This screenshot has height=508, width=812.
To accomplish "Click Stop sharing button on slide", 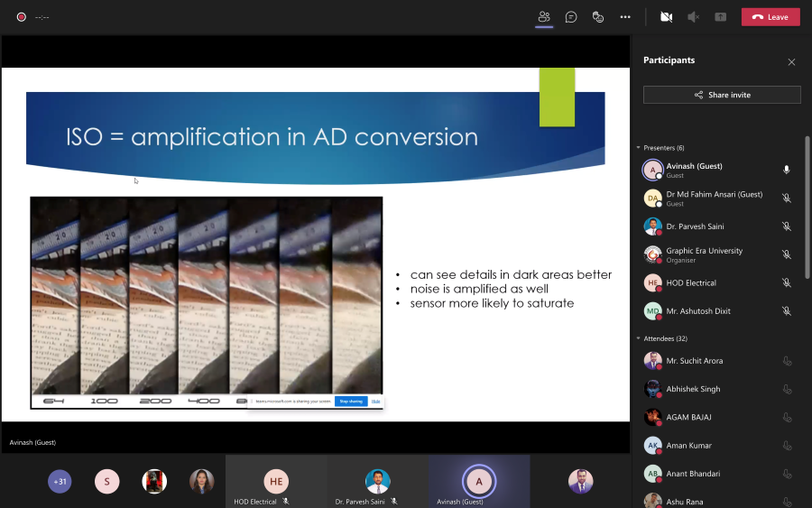I will click(351, 402).
